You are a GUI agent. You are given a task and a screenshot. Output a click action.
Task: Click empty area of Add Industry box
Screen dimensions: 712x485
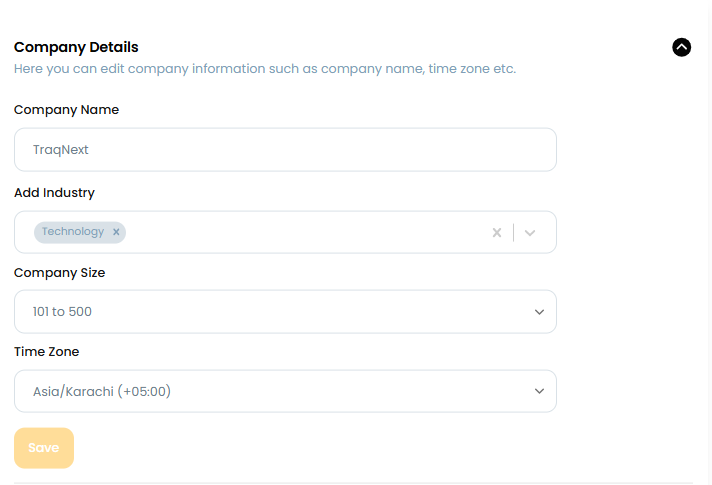300,232
